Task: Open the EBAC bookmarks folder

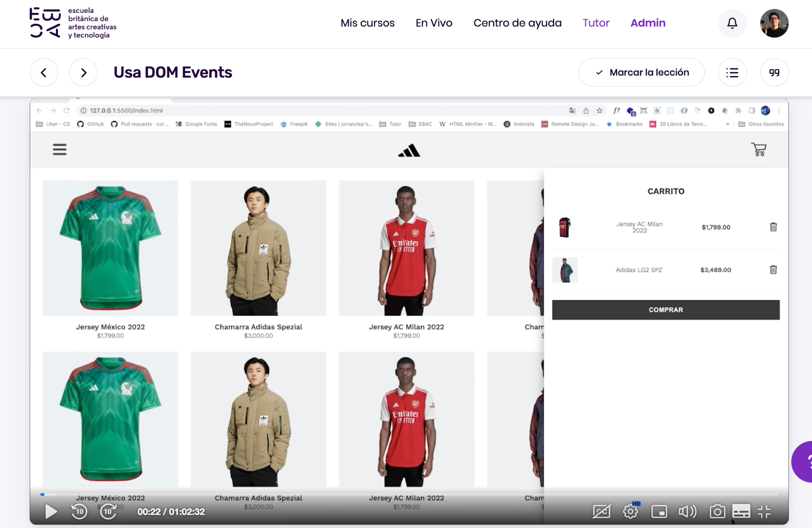Action: 420,124
